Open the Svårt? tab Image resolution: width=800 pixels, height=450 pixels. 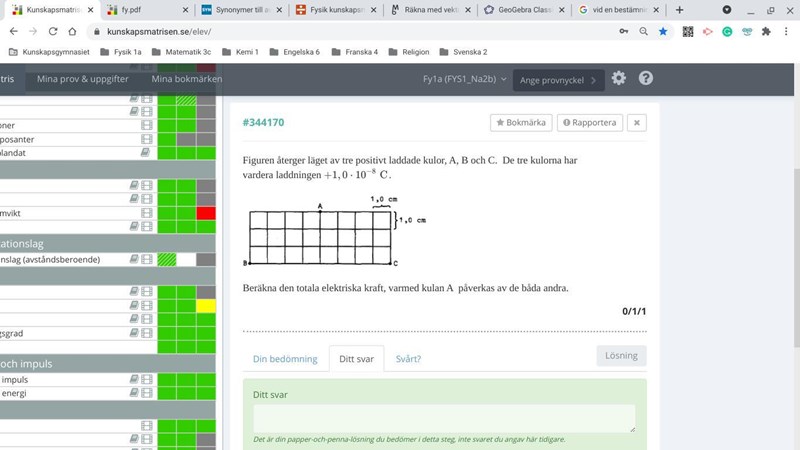pyautogui.click(x=408, y=359)
